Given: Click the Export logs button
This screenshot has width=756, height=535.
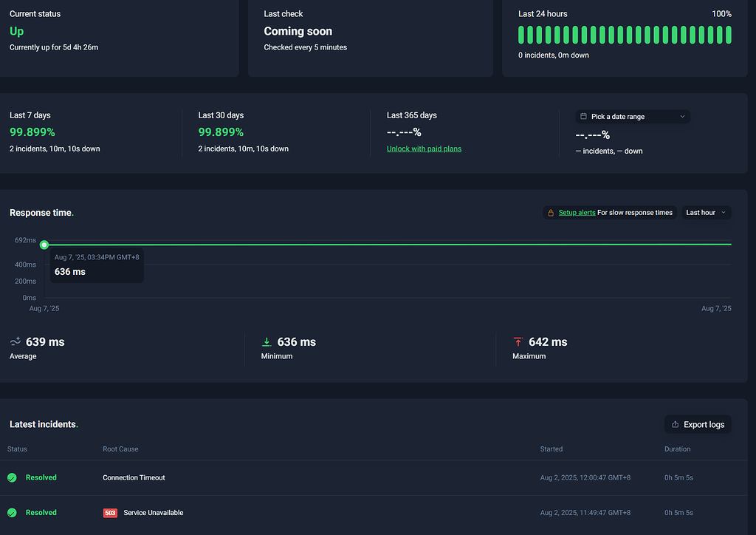Looking at the screenshot, I should point(698,424).
